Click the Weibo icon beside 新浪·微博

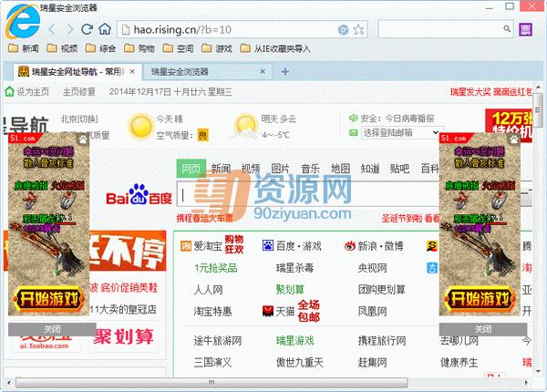[349, 246]
